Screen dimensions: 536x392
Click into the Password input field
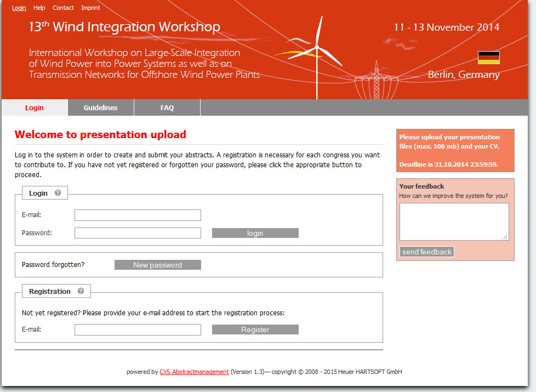click(x=138, y=233)
